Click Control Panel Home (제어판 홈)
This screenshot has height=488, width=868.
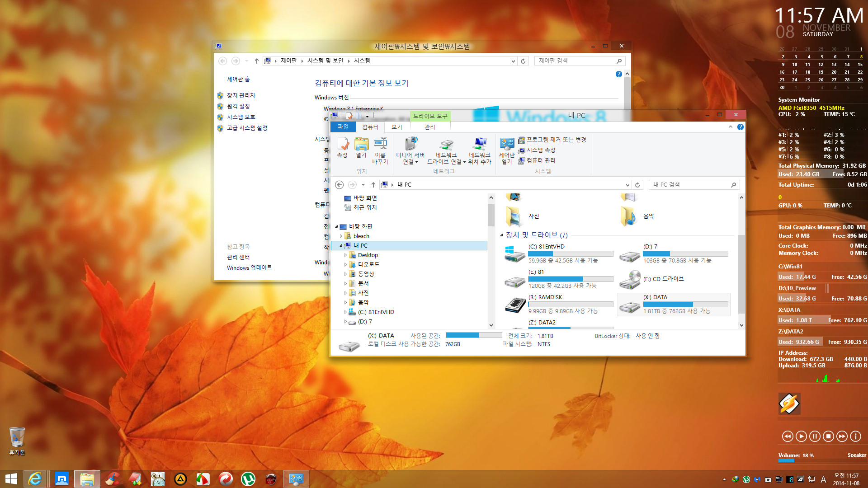(238, 79)
